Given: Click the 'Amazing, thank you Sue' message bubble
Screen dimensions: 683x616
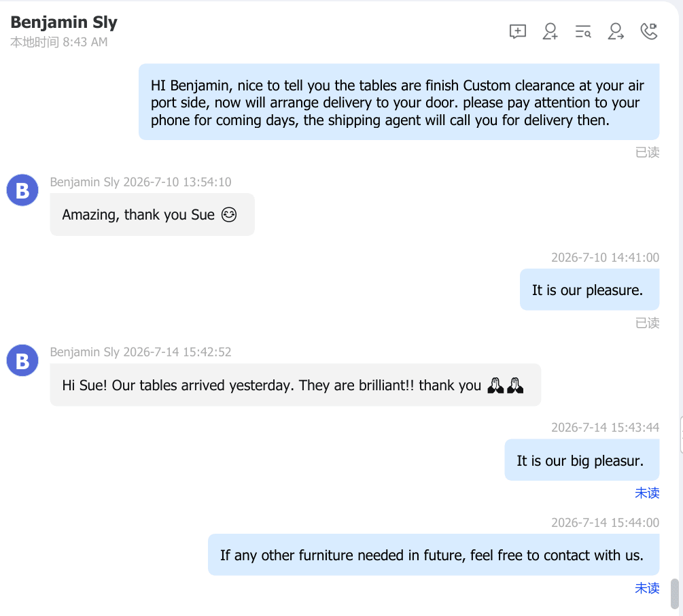Looking at the screenshot, I should (x=152, y=215).
